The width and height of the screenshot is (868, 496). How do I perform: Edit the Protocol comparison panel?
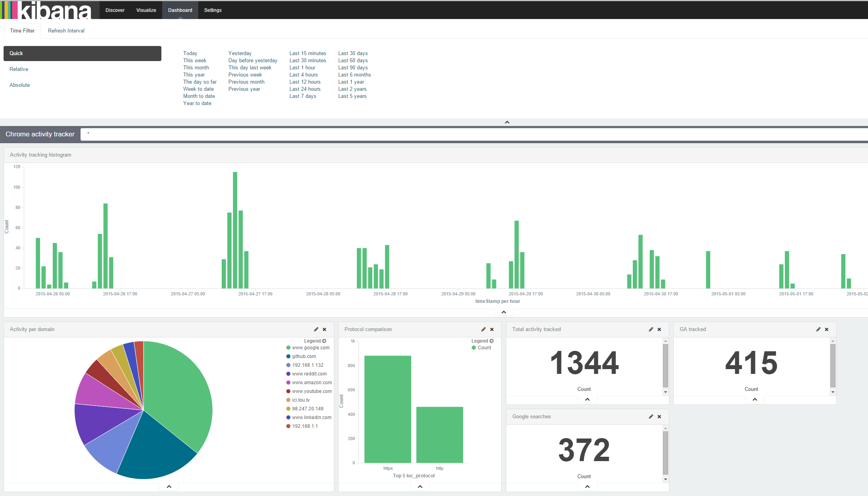coord(483,329)
